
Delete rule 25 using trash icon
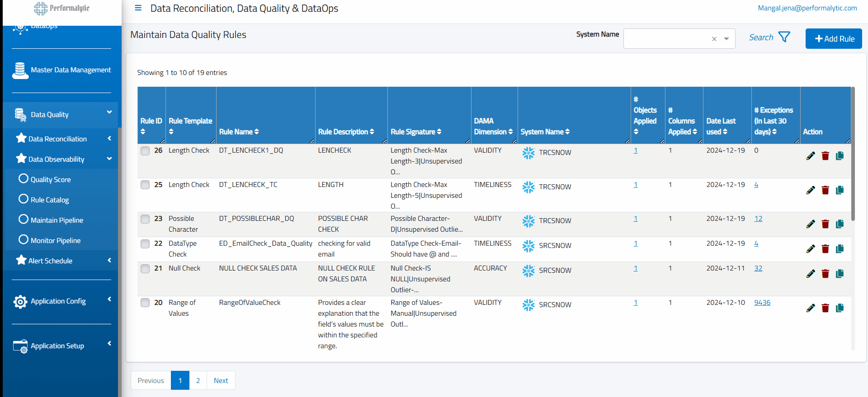[825, 190]
